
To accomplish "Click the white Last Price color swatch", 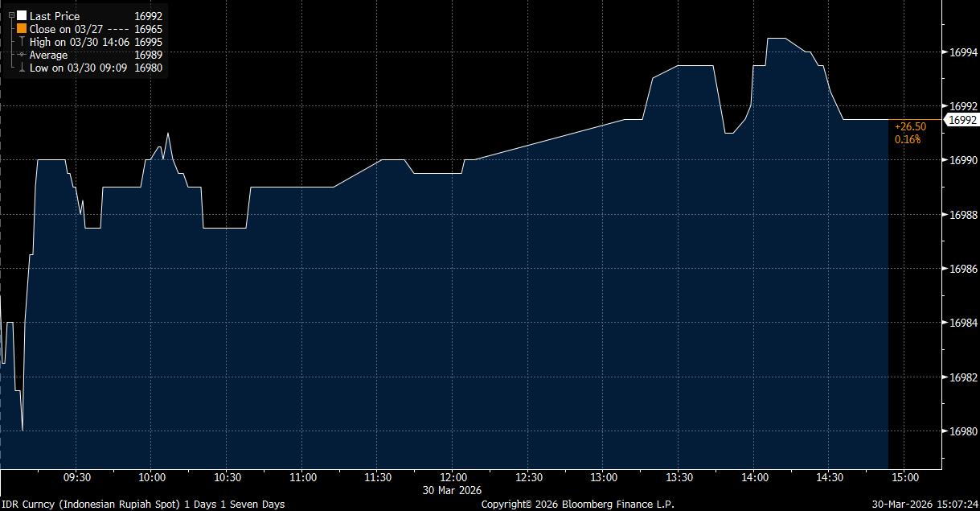I will point(22,16).
